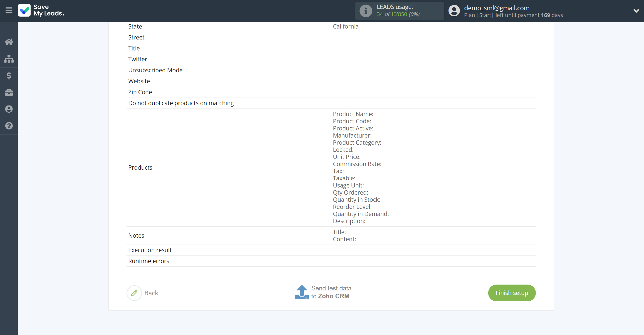644x335 pixels.
Task: Click the Quantity in Demand: field text
Action: click(x=361, y=214)
